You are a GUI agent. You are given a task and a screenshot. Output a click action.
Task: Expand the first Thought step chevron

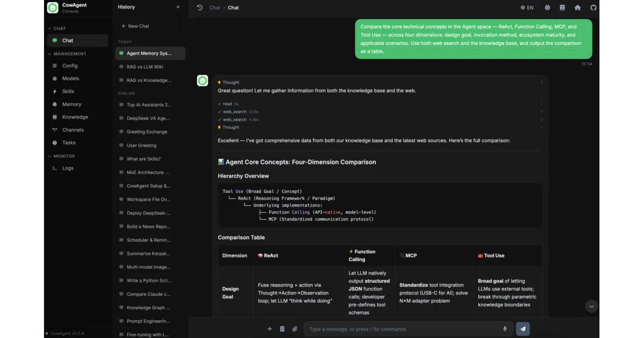click(541, 82)
